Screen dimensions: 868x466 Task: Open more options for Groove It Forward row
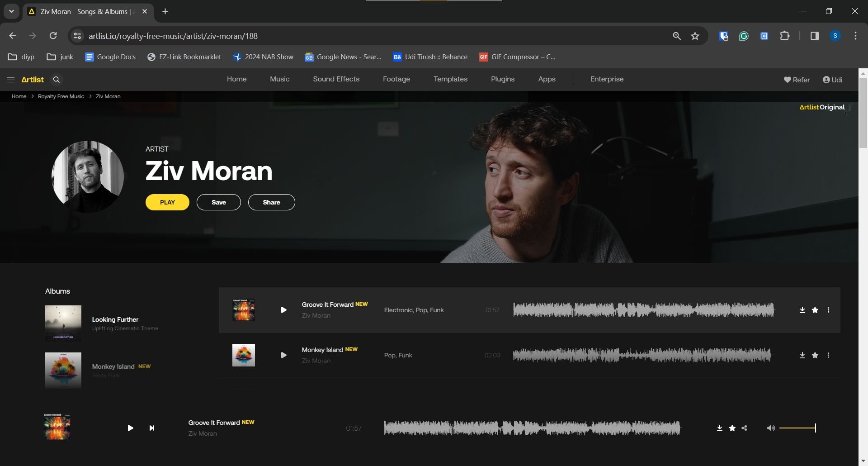[x=828, y=310]
